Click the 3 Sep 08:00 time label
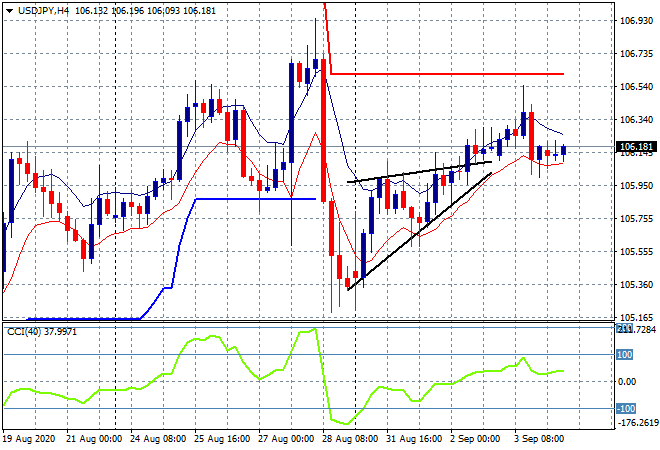Viewport: 660px width, 450px height. tap(539, 439)
